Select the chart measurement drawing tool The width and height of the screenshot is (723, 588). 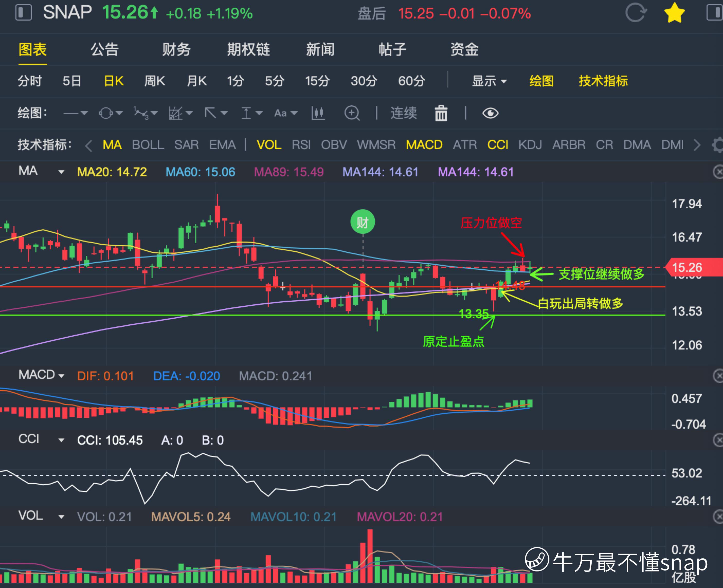(x=176, y=113)
